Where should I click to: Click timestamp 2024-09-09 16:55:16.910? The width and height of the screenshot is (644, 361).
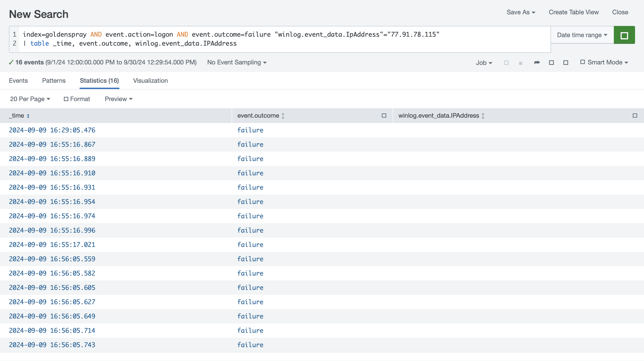[52, 173]
